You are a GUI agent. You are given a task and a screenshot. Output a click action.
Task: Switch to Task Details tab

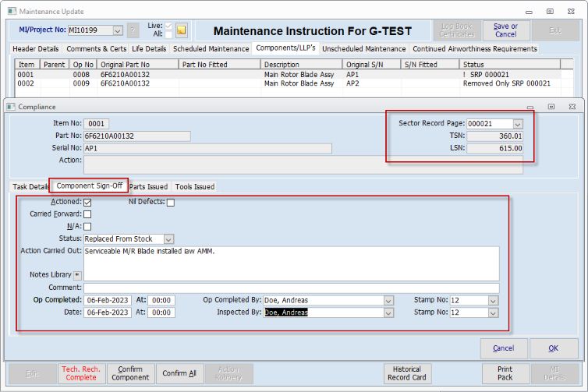pyautogui.click(x=30, y=186)
